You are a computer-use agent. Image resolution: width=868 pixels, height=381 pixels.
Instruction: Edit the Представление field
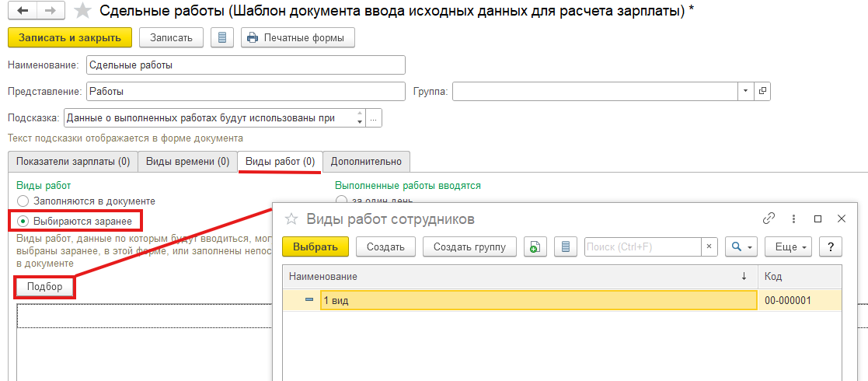pos(246,92)
